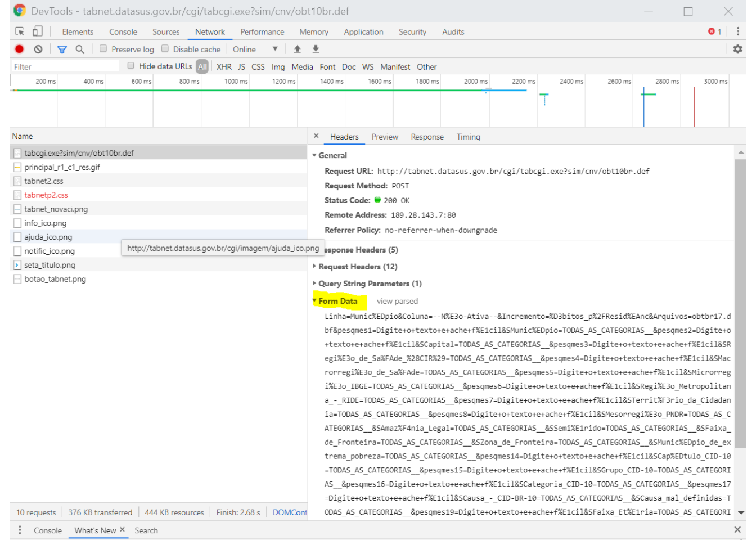The width and height of the screenshot is (756, 540).
Task: Switch to the Console panel tab
Action: click(x=123, y=32)
